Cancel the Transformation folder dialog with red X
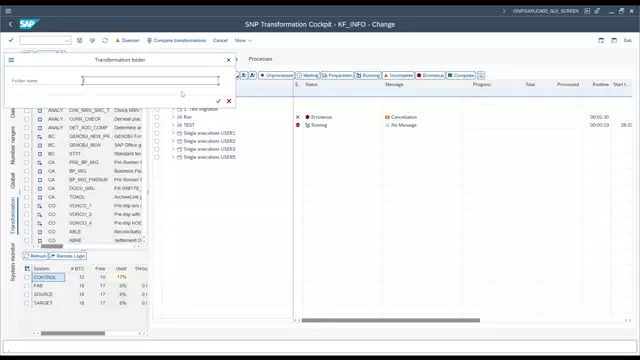The width and height of the screenshot is (640, 360). pos(229,101)
